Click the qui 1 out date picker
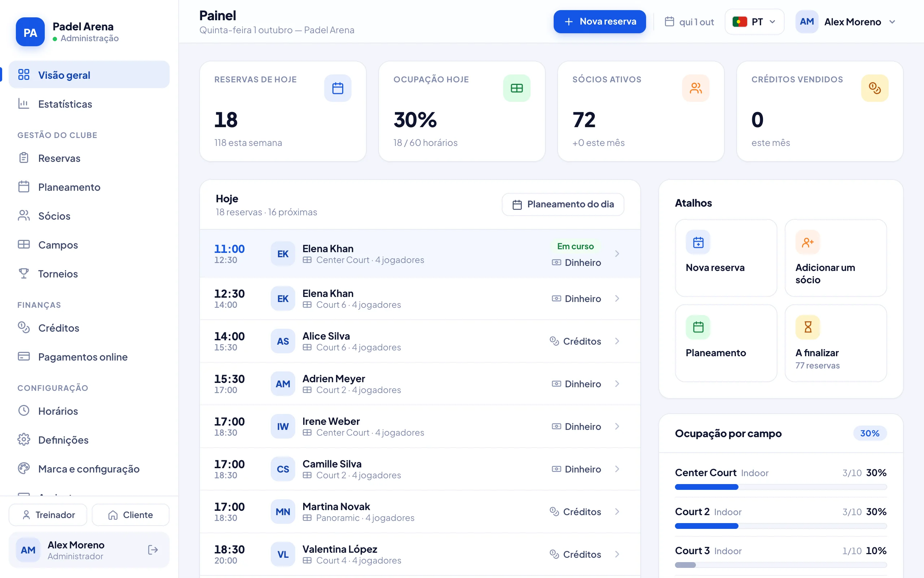924x578 pixels. coord(689,22)
